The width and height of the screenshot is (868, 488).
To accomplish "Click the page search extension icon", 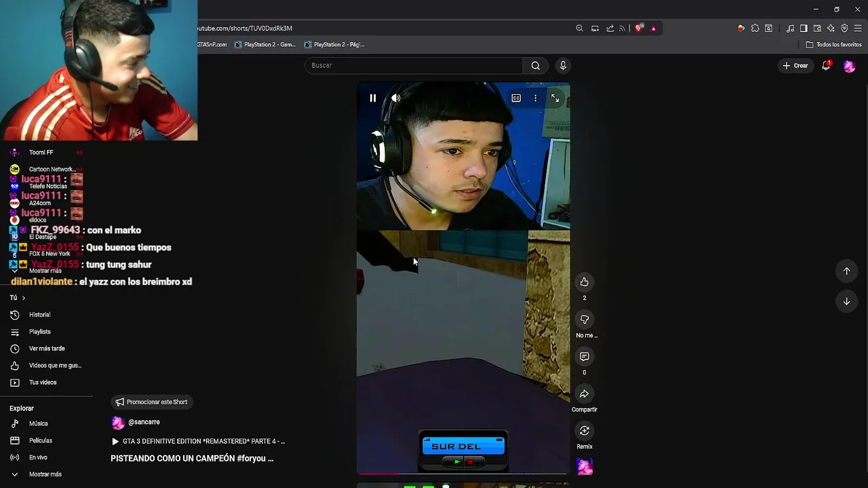I will tap(768, 28).
